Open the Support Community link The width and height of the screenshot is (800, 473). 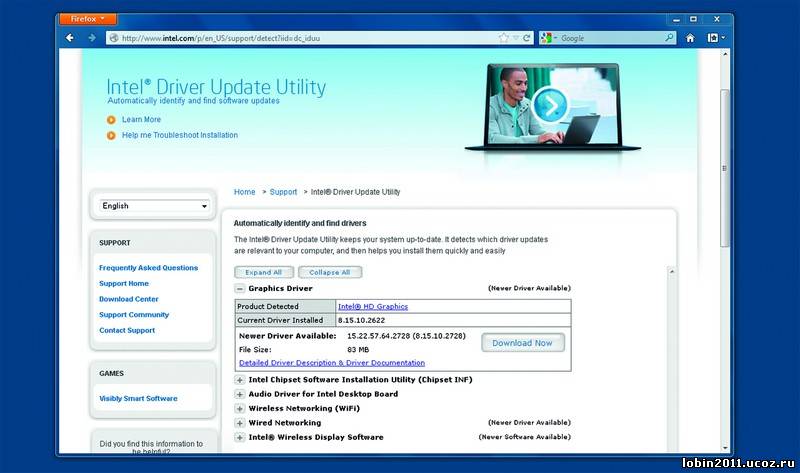pos(134,315)
